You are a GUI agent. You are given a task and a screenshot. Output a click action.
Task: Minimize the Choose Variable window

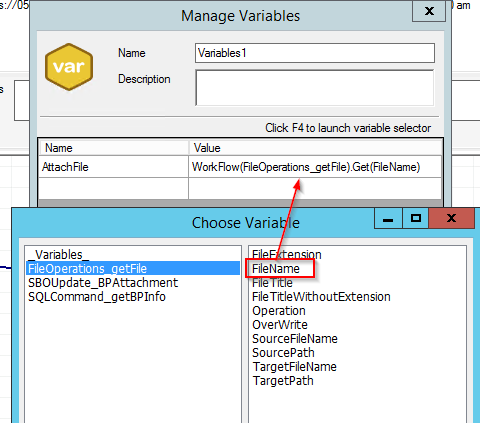pyautogui.click(x=388, y=218)
